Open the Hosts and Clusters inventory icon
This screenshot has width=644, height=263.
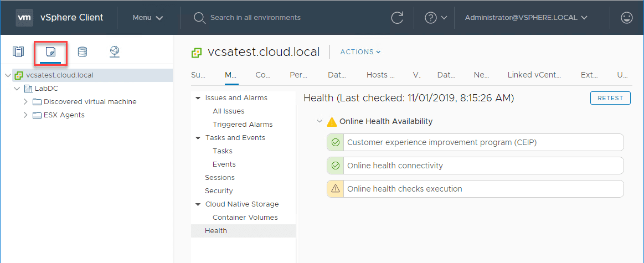[x=19, y=52]
